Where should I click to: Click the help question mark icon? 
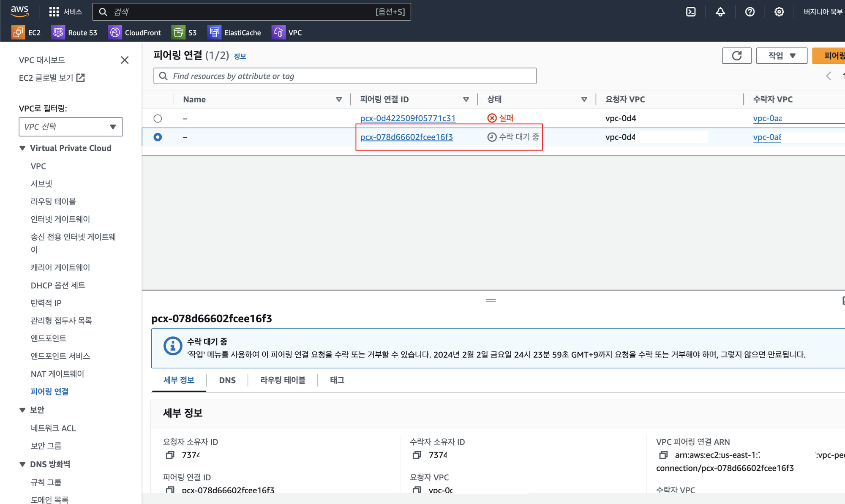coord(750,12)
